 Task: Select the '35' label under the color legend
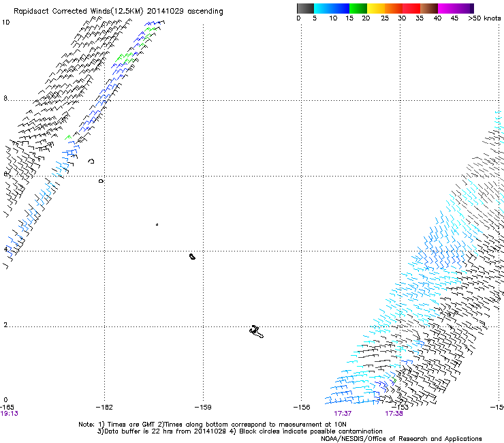420,18
